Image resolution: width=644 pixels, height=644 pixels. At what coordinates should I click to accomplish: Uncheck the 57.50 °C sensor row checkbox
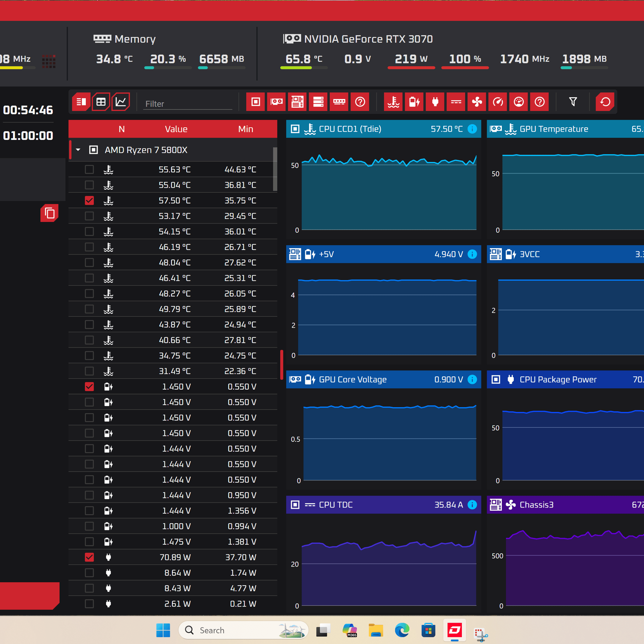pyautogui.click(x=89, y=200)
